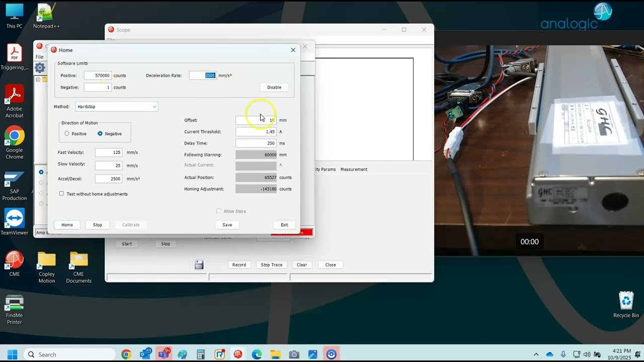The width and height of the screenshot is (644, 362).
Task: Select Negative direction of motion
Action: (x=100, y=134)
